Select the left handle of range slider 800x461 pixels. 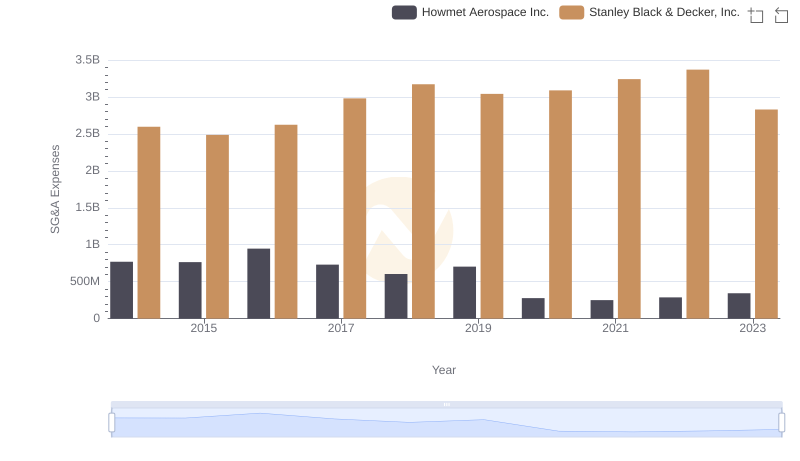(x=112, y=422)
